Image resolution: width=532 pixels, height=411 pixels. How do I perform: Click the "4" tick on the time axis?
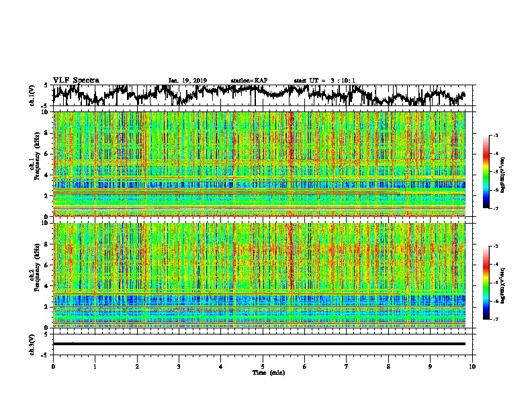(221, 367)
